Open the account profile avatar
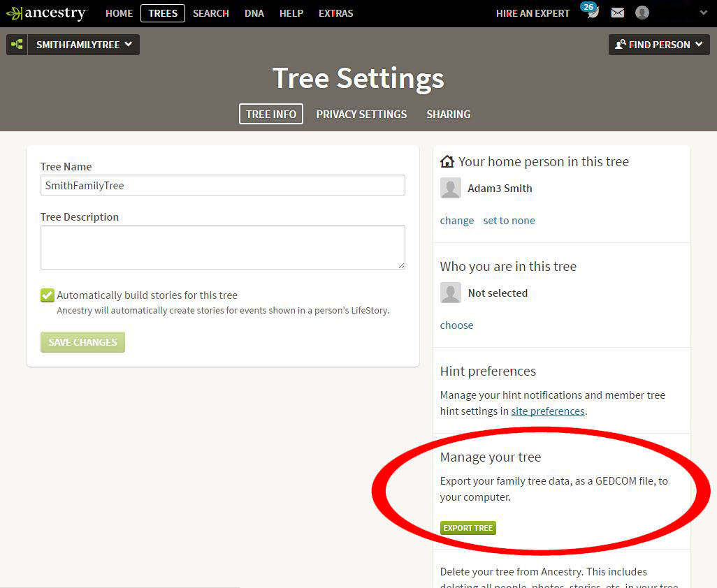Screen dimensions: 717x588 (642, 13)
